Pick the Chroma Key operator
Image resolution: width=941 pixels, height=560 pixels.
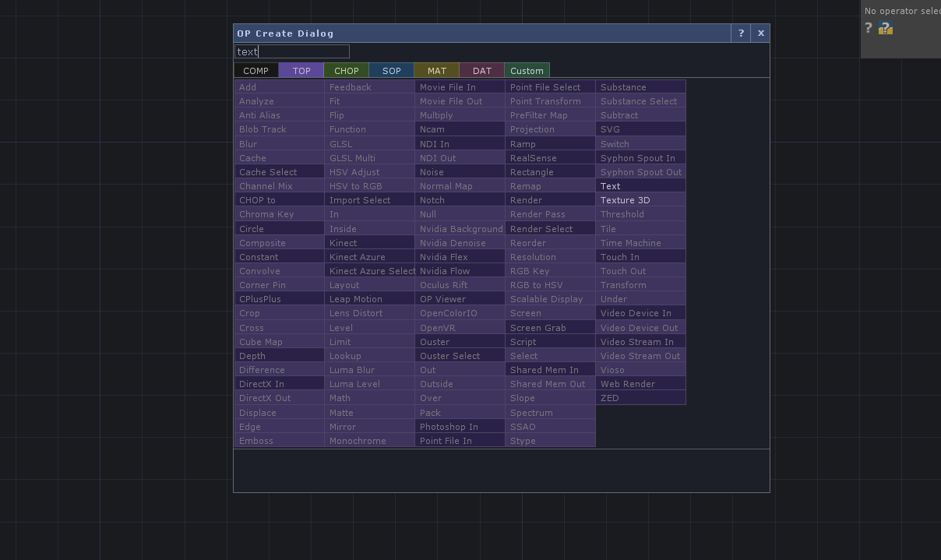tap(280, 214)
